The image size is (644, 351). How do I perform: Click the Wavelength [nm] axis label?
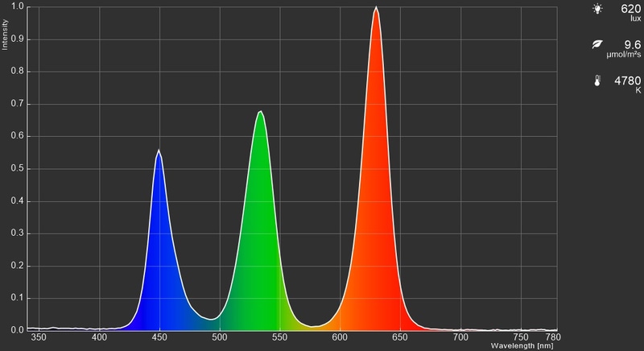point(522,346)
